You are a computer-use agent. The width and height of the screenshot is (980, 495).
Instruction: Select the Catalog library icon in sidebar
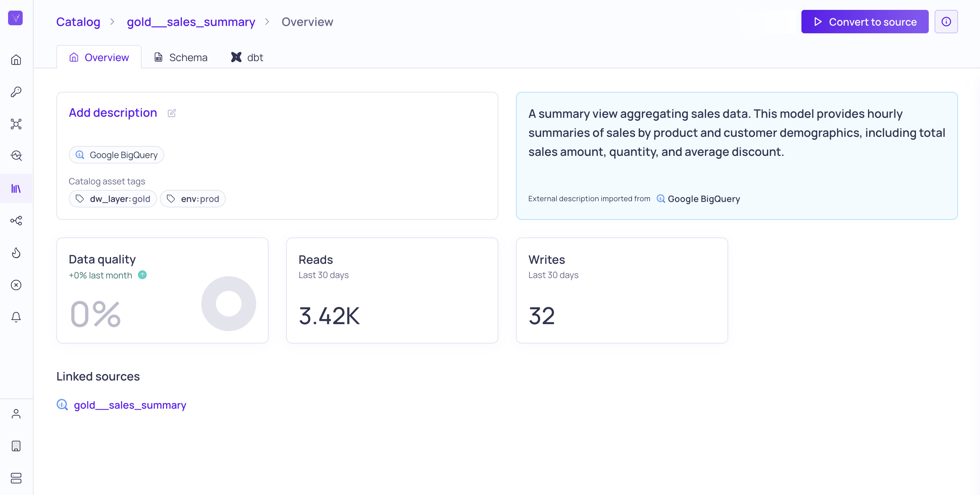16,188
